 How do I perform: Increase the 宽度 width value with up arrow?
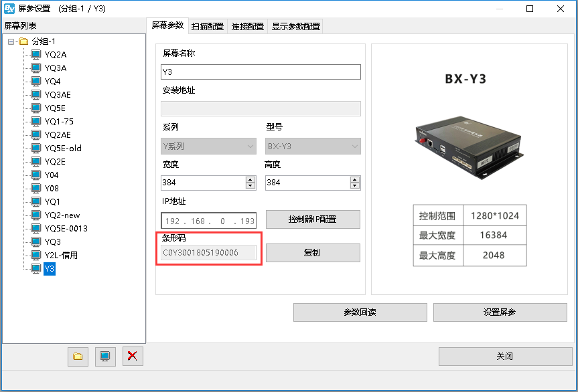point(250,179)
